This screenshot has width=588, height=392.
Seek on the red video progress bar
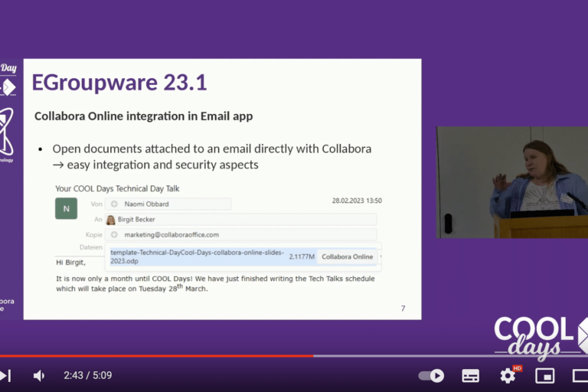[156, 355]
